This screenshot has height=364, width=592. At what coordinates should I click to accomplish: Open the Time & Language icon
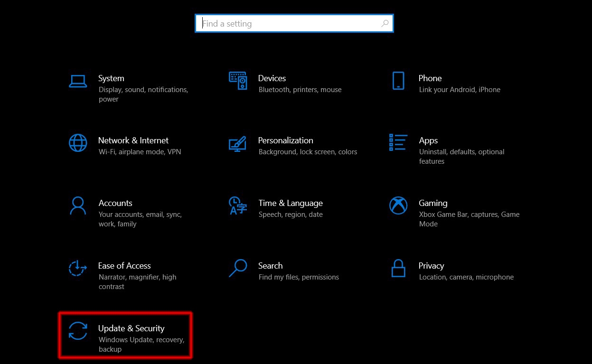point(238,205)
